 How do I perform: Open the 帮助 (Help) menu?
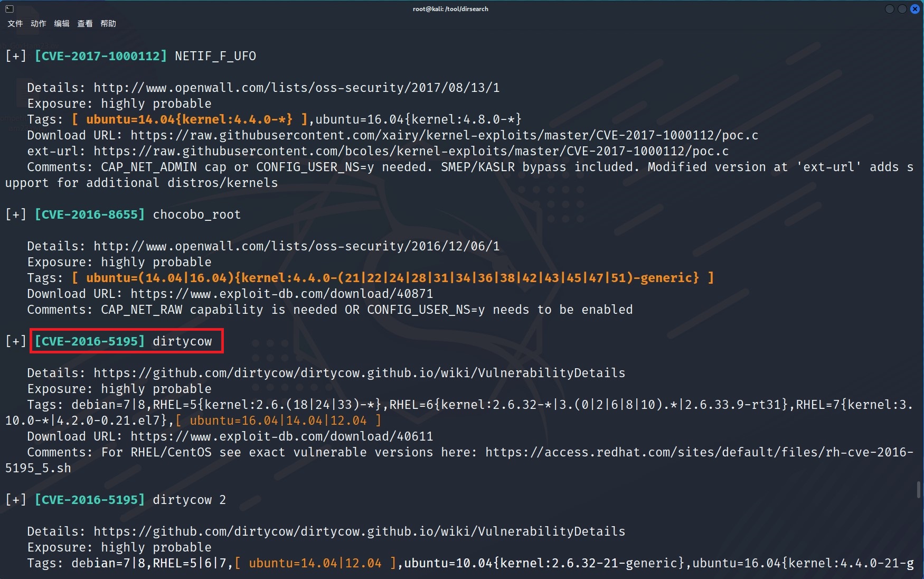tap(108, 23)
